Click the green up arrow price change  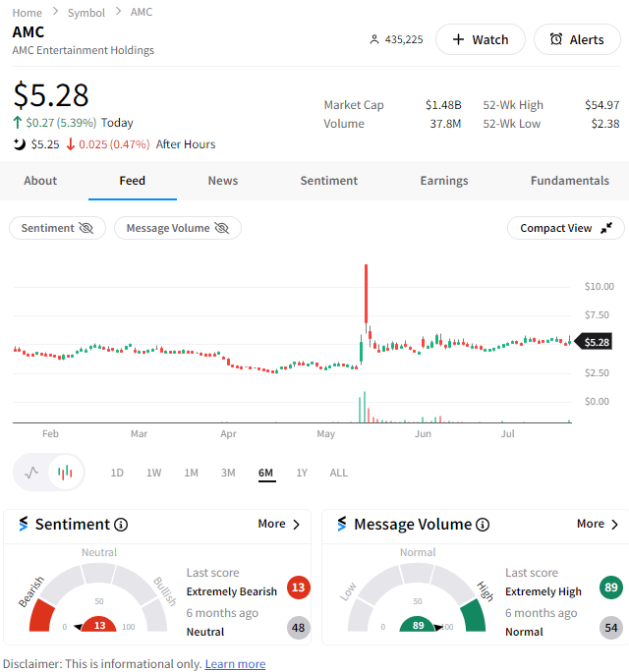coord(17,123)
